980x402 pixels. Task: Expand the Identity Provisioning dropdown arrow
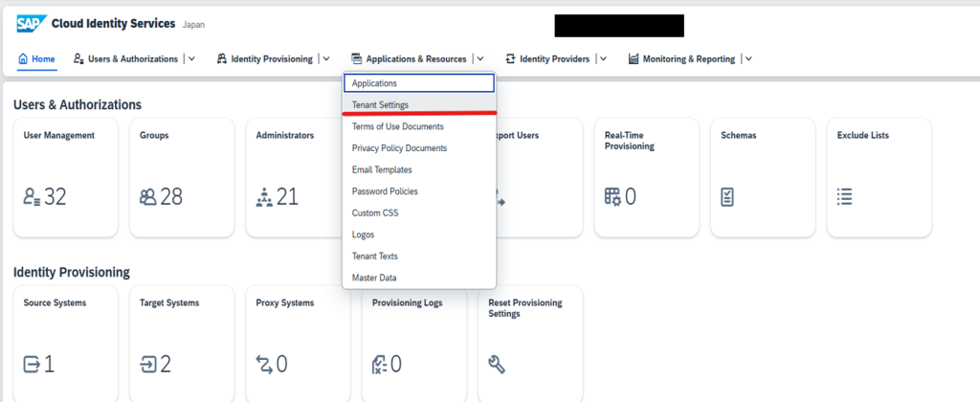tap(326, 59)
